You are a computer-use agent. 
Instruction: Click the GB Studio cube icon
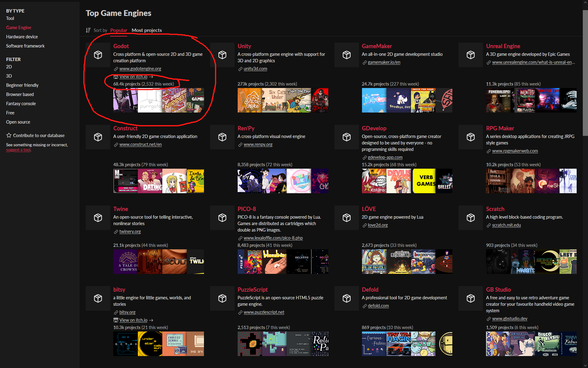(471, 298)
